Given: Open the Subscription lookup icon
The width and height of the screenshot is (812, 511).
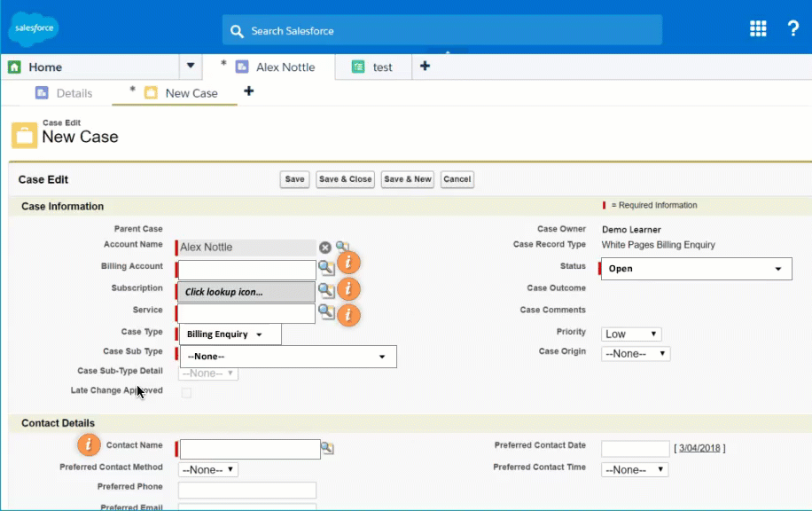Looking at the screenshot, I should point(325,290).
